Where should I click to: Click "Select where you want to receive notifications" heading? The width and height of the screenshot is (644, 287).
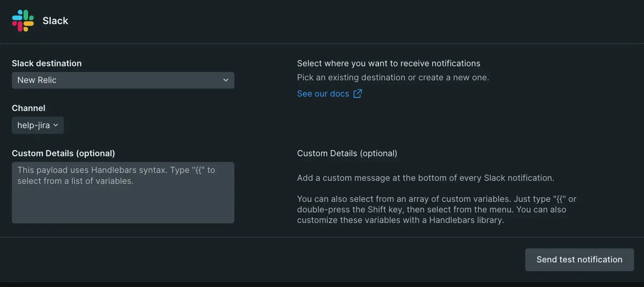point(389,63)
